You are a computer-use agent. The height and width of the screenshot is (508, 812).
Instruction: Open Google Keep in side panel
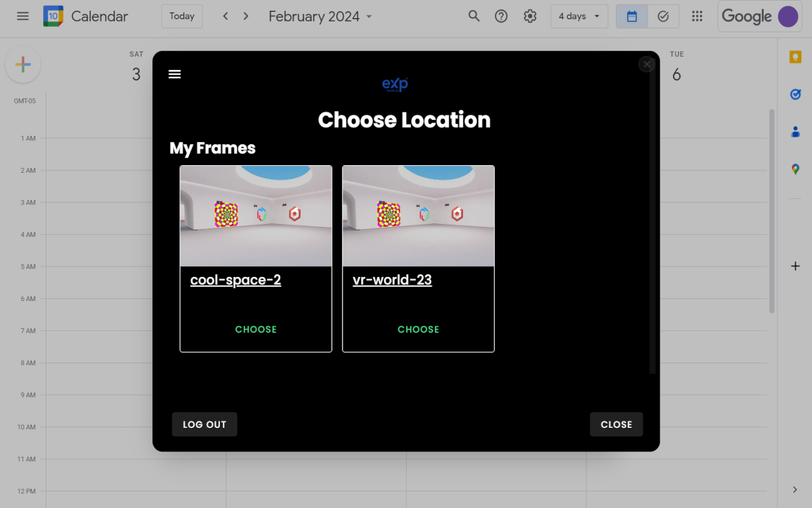796,57
